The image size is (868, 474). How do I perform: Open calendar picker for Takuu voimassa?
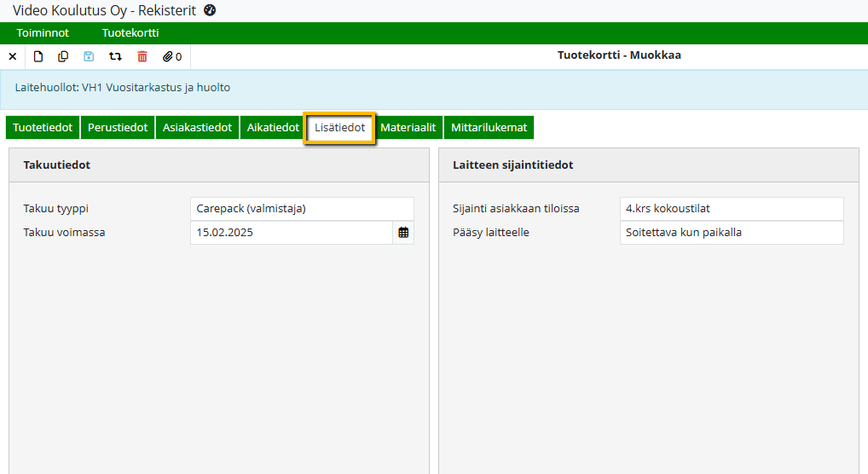[x=403, y=232]
